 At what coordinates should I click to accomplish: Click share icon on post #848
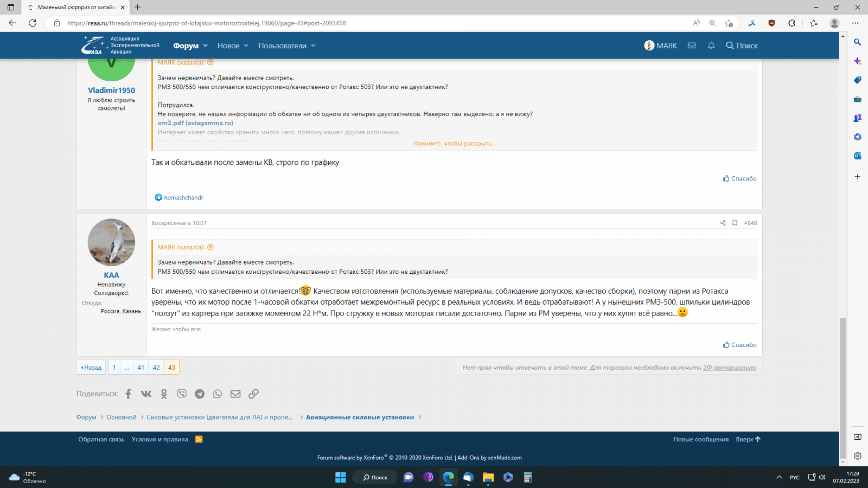tap(723, 223)
